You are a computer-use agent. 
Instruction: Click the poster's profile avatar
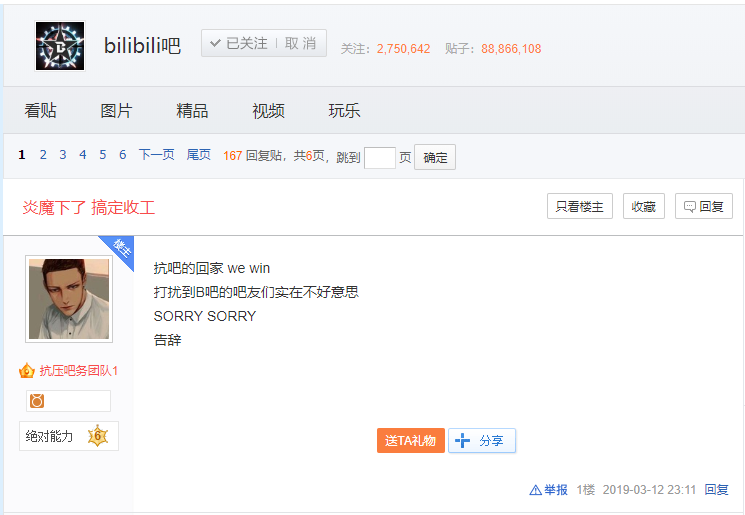coord(69,299)
